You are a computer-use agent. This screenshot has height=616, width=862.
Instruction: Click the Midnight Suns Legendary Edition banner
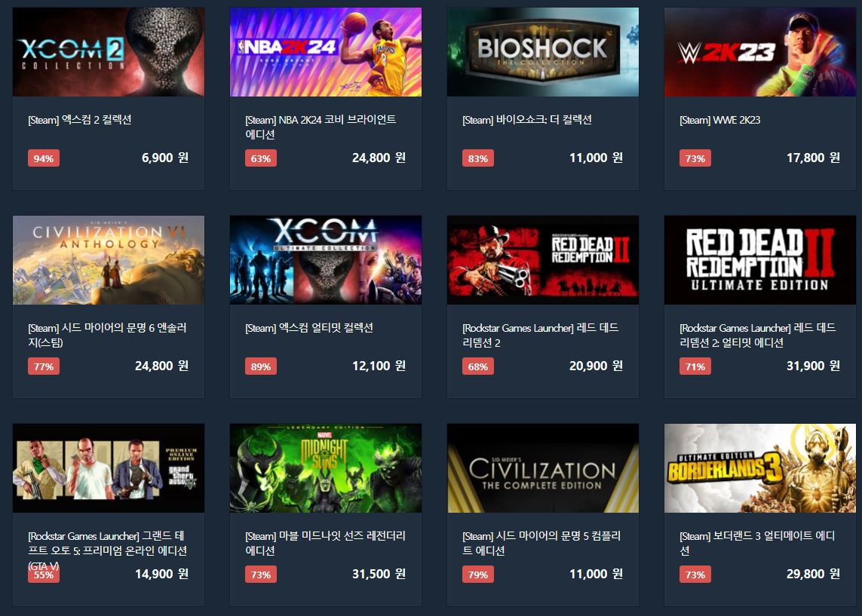coord(326,468)
